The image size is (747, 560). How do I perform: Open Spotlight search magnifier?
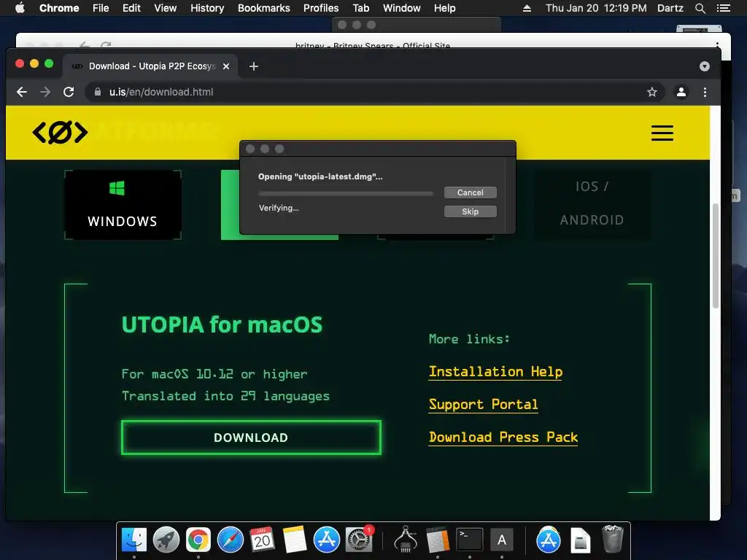(x=700, y=8)
